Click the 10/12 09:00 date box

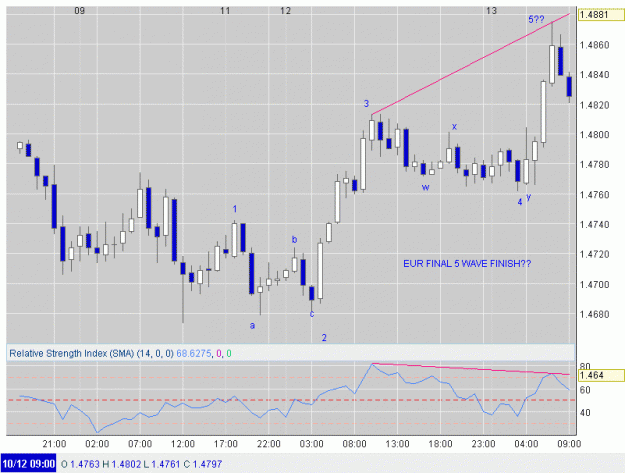click(29, 464)
